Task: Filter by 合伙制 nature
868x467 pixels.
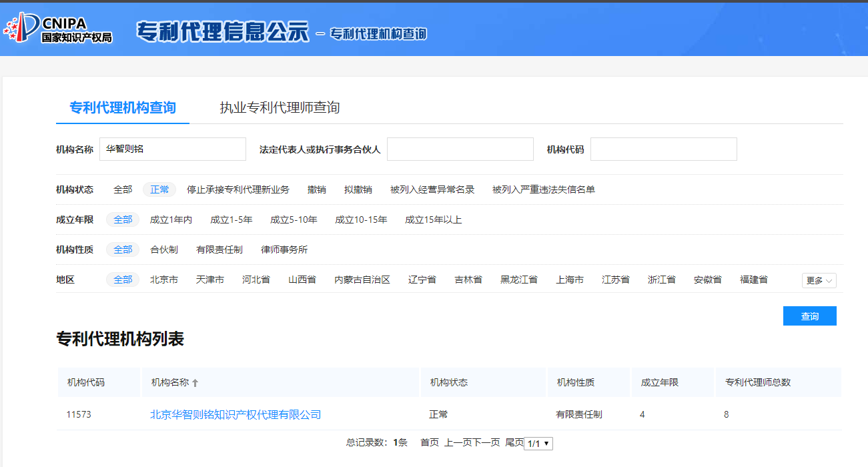Action: coord(164,250)
